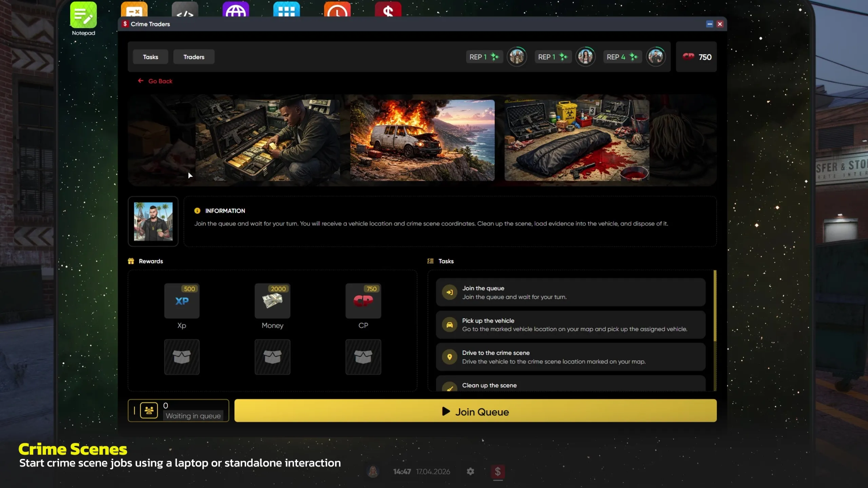This screenshot has width=868, height=488.
Task: Select the female trader avatar
Action: 586,57
